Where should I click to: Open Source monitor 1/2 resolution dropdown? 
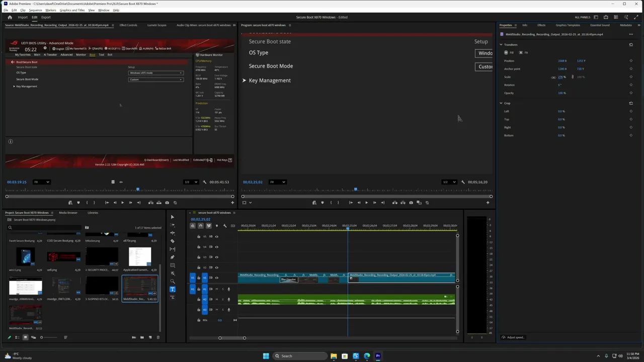190,182
